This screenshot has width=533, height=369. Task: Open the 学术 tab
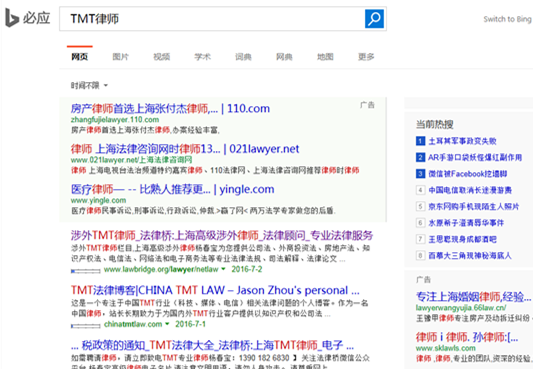click(x=202, y=57)
